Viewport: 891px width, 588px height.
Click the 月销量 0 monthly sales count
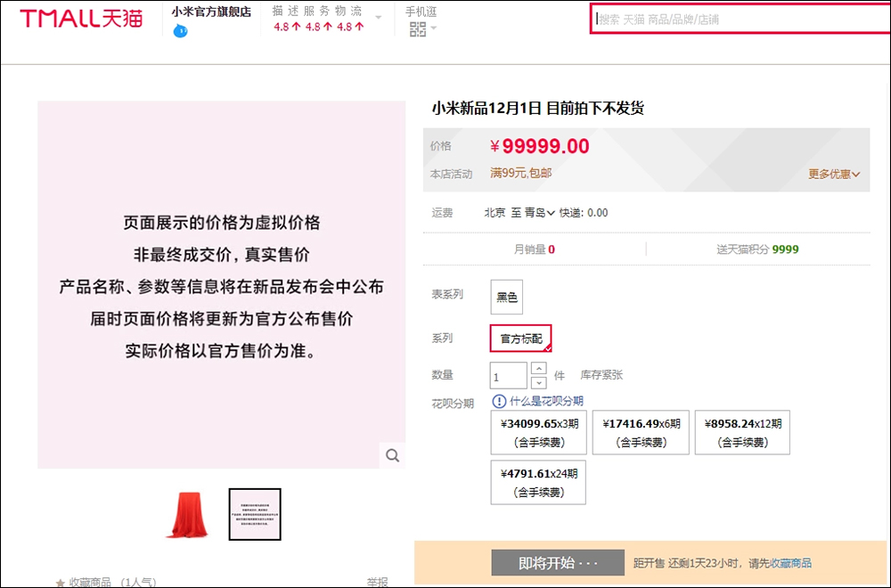(534, 249)
